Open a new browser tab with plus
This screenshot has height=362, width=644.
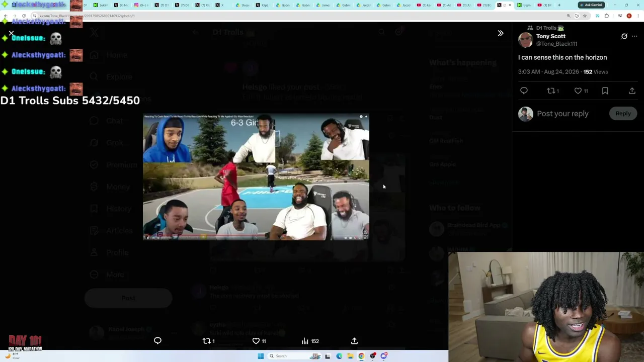pyautogui.click(x=559, y=5)
